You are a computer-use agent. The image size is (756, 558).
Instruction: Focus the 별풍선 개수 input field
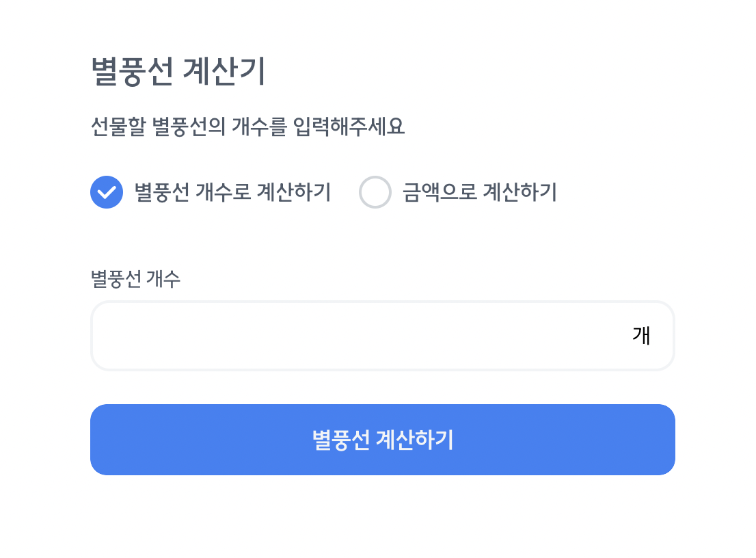tap(382, 336)
